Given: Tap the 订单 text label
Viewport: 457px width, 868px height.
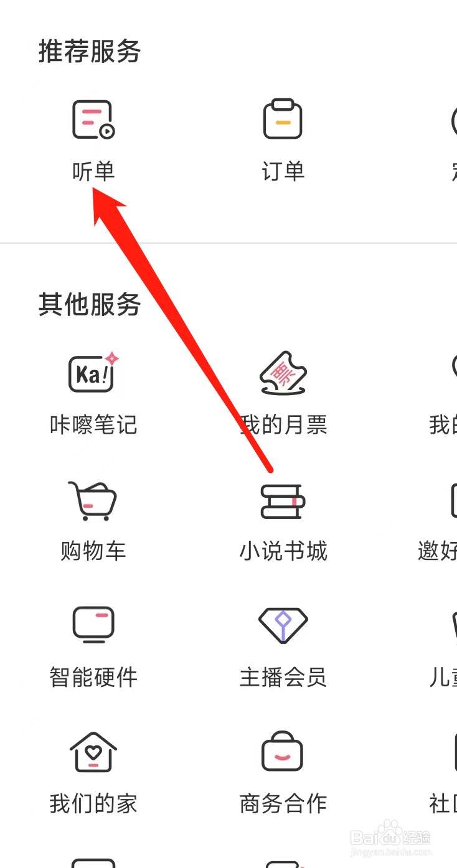Looking at the screenshot, I should tap(283, 172).
